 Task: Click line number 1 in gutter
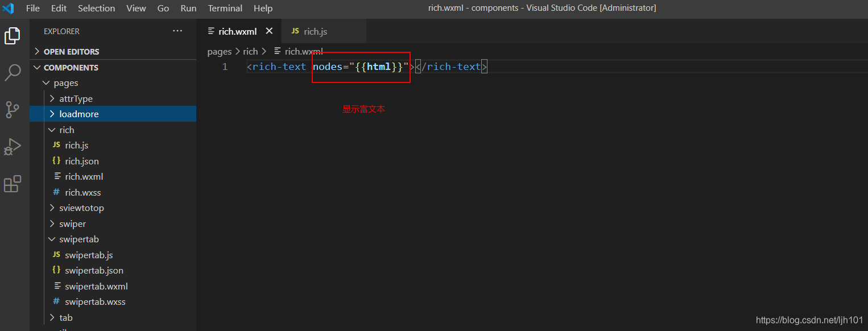(225, 67)
